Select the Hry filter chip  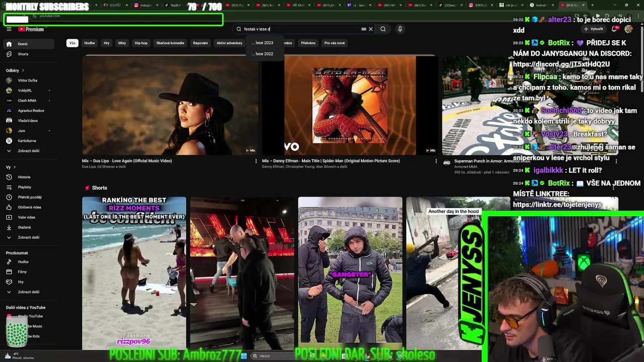107,43
